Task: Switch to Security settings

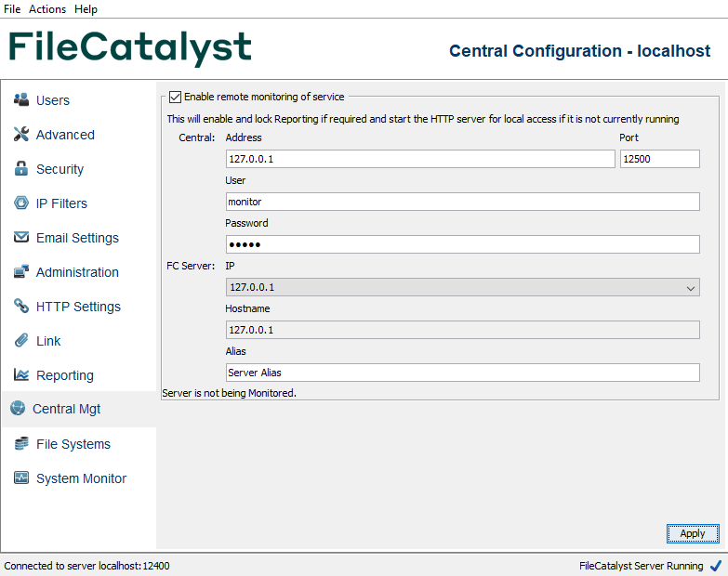Action: click(x=60, y=169)
